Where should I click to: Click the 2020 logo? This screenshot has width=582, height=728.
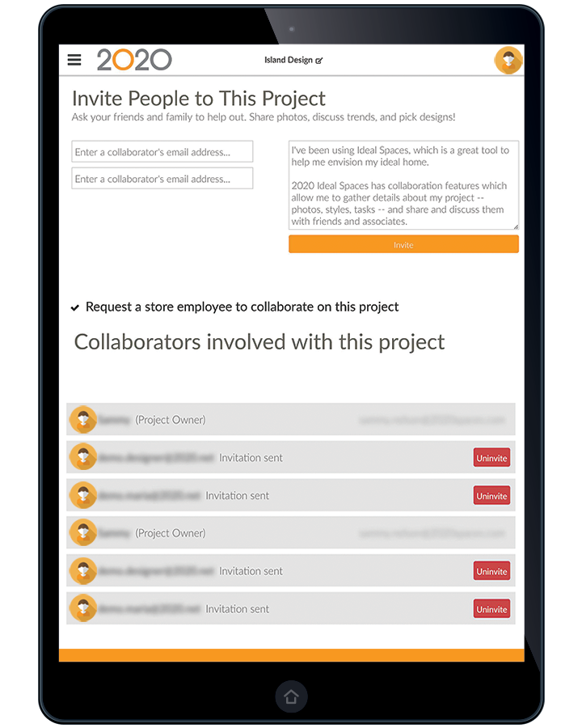click(134, 60)
